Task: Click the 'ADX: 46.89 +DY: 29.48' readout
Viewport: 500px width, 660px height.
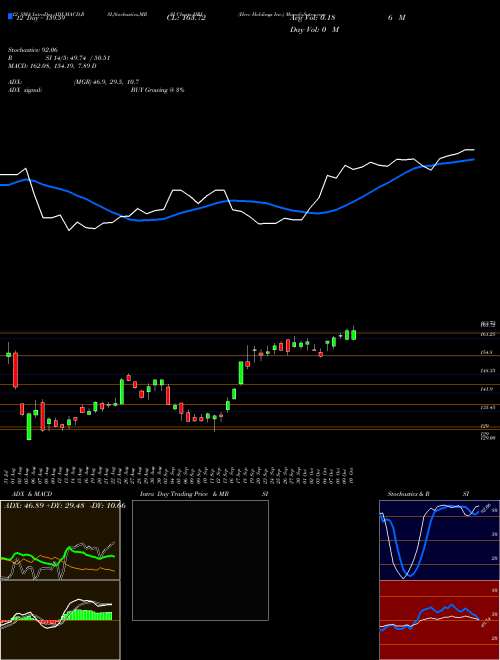Action: pyautogui.click(x=46, y=505)
